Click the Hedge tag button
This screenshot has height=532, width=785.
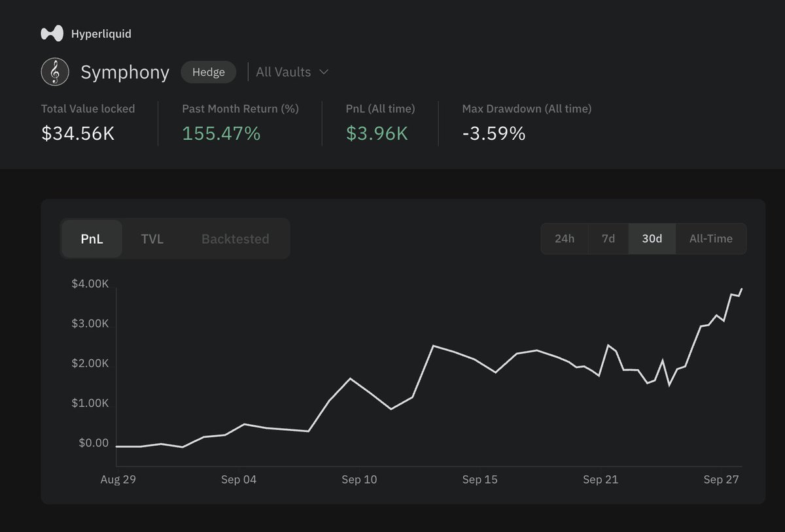pos(209,72)
